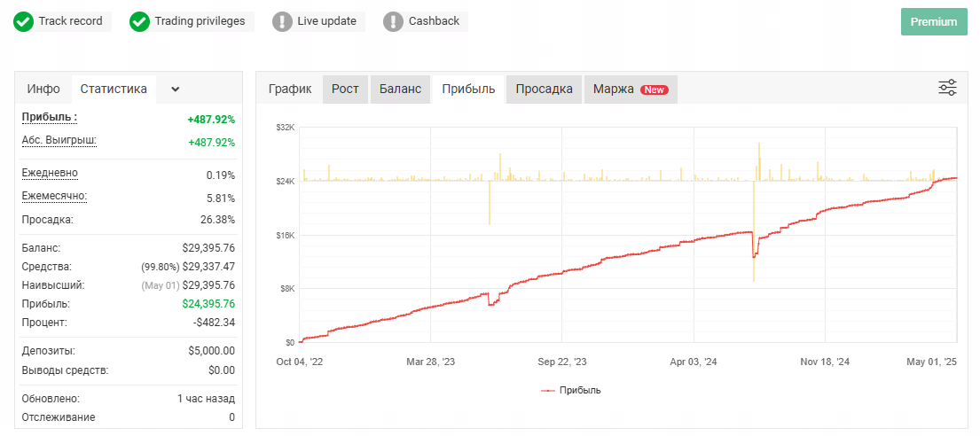Image resolution: width=980 pixels, height=436 pixels.
Task: Click the green Track record checkmark icon
Action: point(24,21)
